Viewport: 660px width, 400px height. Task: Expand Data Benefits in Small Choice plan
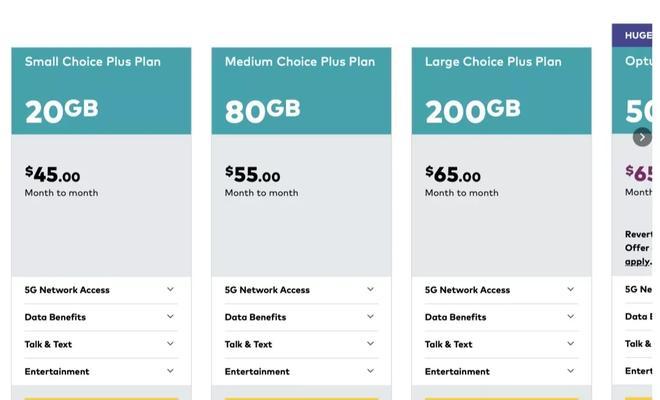pos(101,317)
